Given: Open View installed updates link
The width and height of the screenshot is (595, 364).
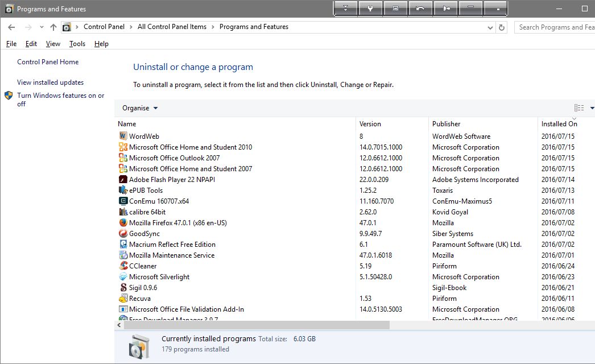Looking at the screenshot, I should 50,82.
